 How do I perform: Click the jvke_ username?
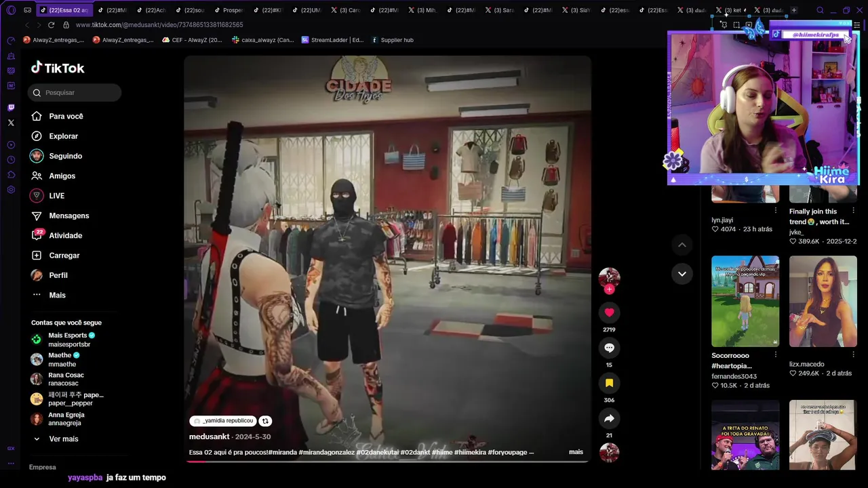coord(796,232)
